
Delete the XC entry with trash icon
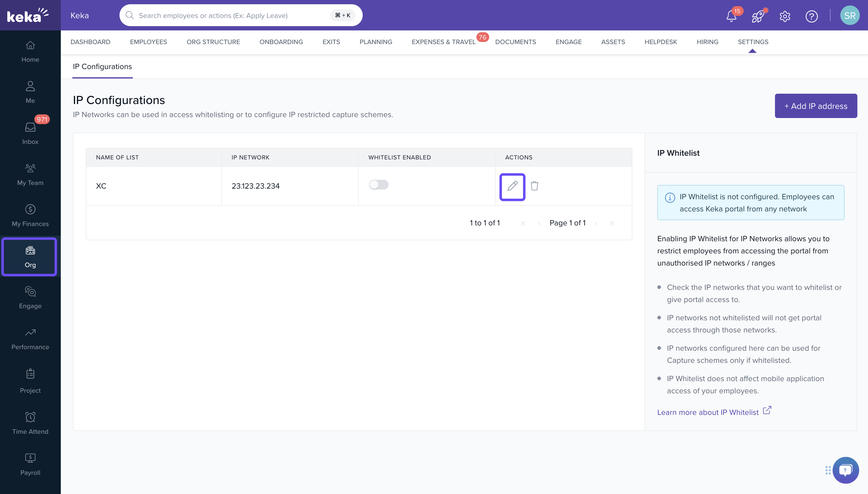click(534, 186)
